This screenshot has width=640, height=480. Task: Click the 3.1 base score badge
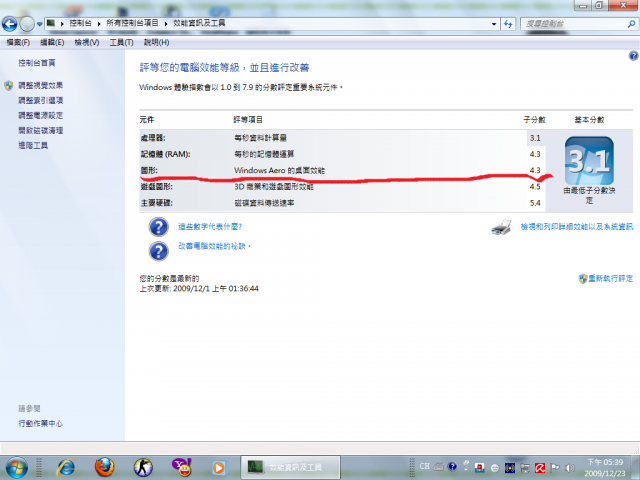point(589,161)
